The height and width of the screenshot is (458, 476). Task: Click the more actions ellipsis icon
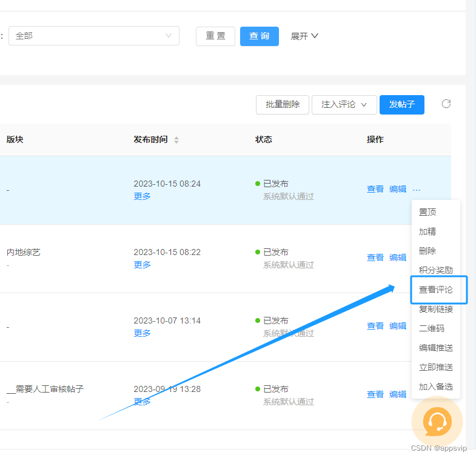click(x=417, y=190)
